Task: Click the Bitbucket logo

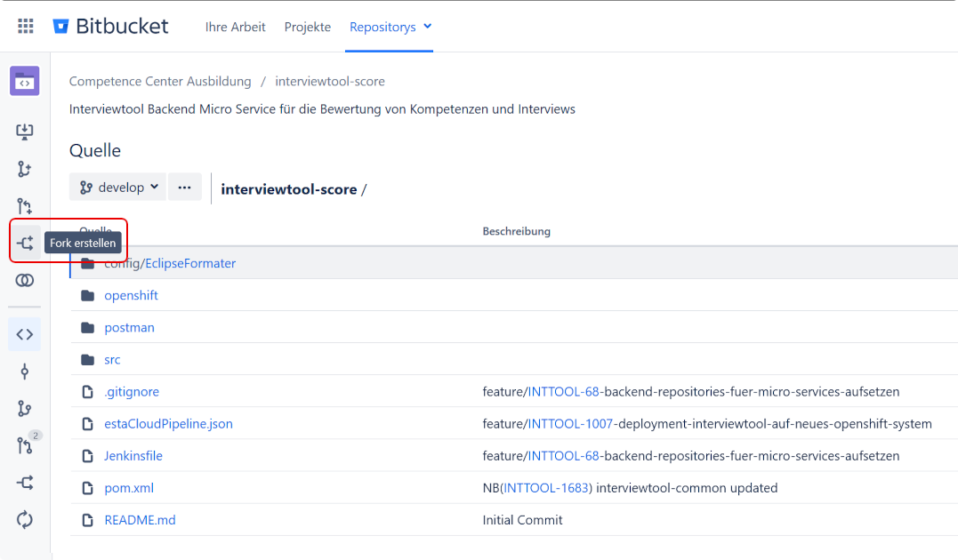Action: (110, 27)
